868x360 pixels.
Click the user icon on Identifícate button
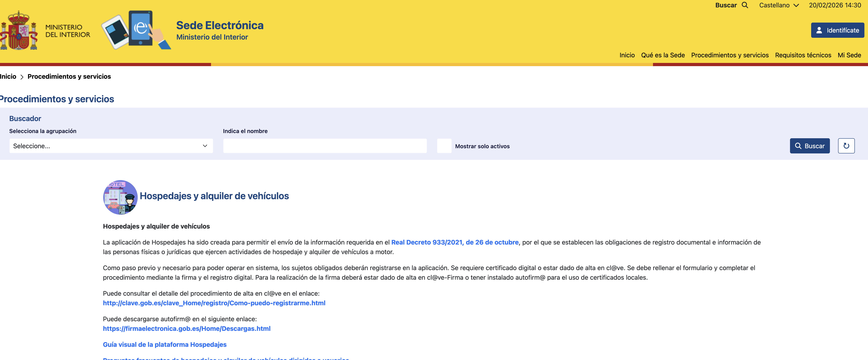819,30
